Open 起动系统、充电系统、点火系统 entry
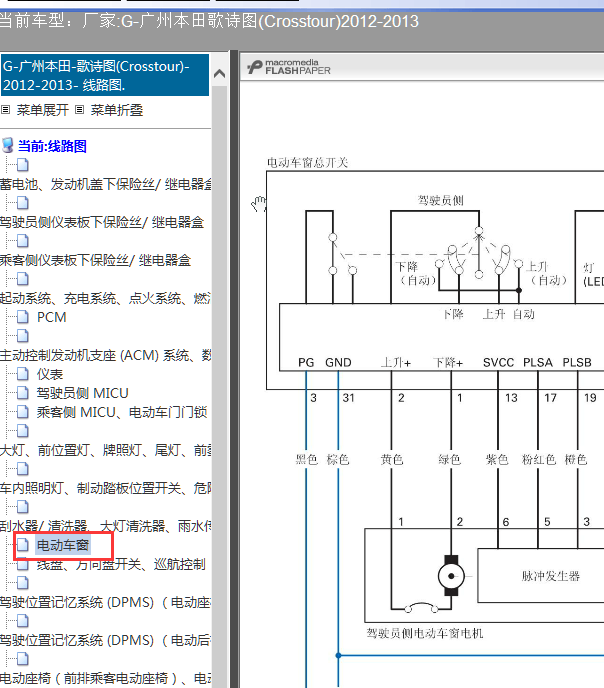This screenshot has width=604, height=688. [105, 298]
